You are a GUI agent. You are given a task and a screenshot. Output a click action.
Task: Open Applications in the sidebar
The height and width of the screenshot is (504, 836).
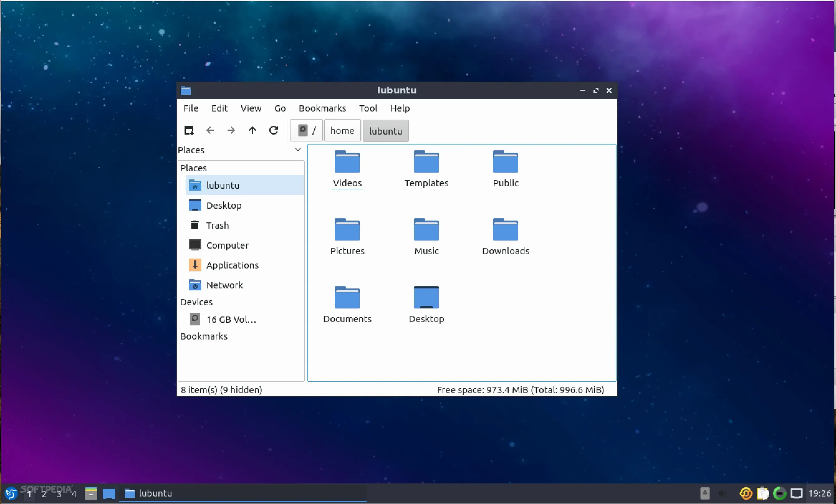[x=245, y=265]
